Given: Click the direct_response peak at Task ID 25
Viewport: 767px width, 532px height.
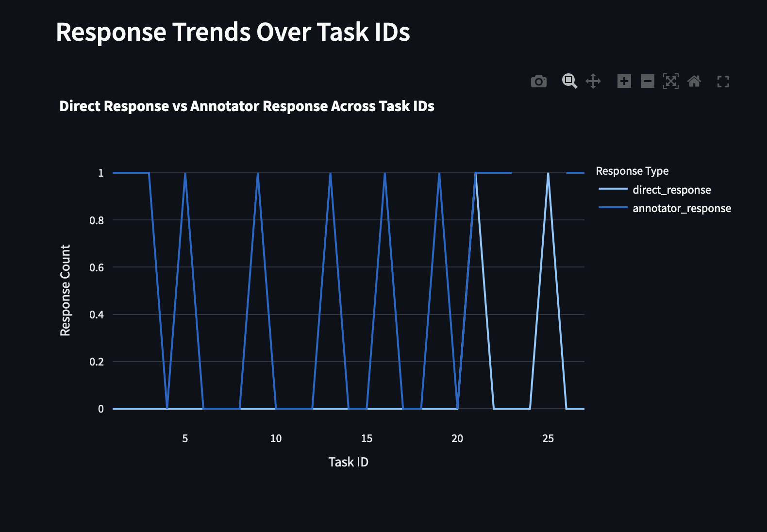Looking at the screenshot, I should 548,173.
